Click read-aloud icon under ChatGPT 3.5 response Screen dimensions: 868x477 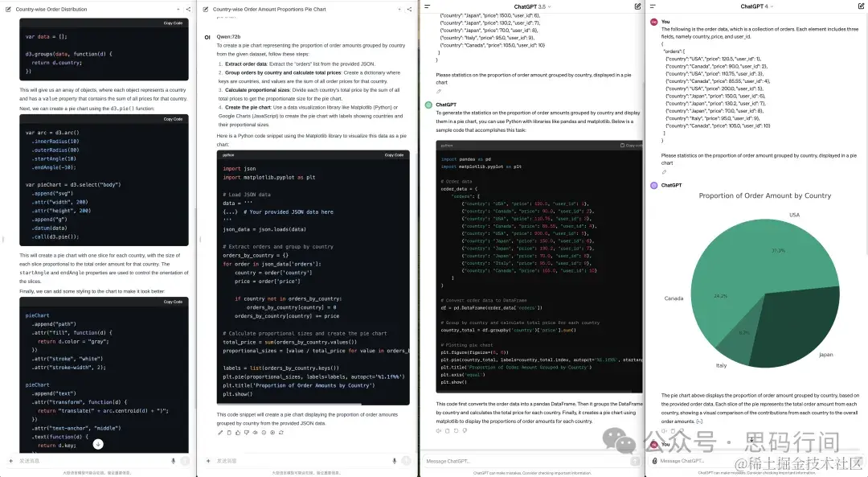click(439, 430)
